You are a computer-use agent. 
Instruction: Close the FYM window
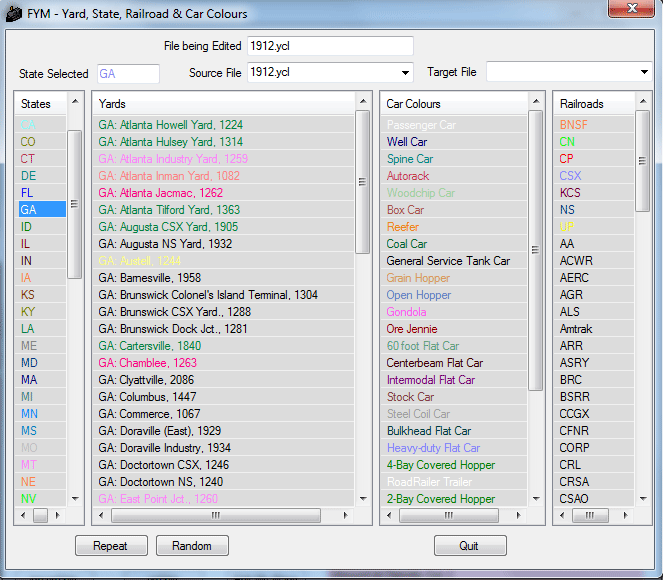632,8
